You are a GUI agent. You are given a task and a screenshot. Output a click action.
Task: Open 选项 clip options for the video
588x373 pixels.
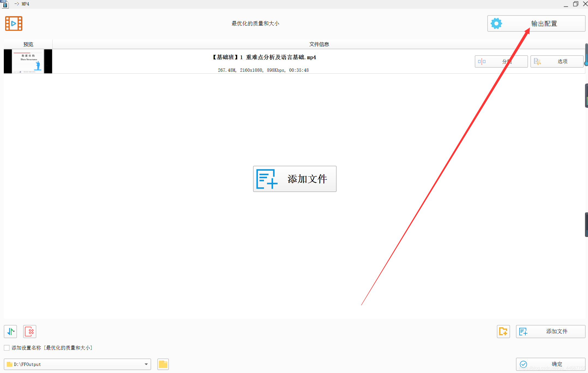pos(556,61)
